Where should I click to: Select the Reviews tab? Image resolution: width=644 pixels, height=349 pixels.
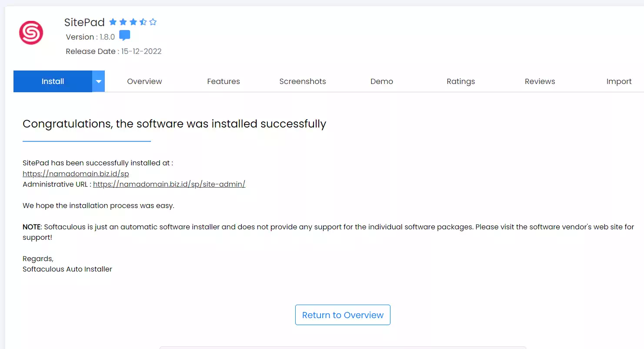coord(540,81)
